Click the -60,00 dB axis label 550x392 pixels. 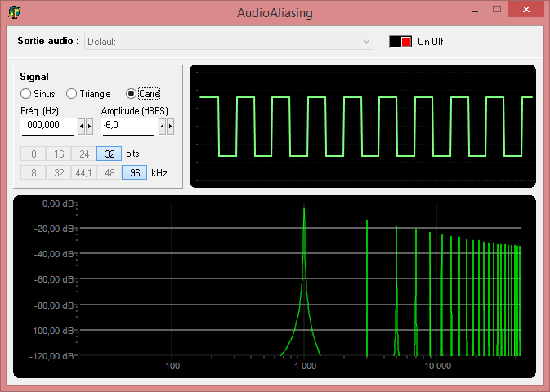pos(54,279)
